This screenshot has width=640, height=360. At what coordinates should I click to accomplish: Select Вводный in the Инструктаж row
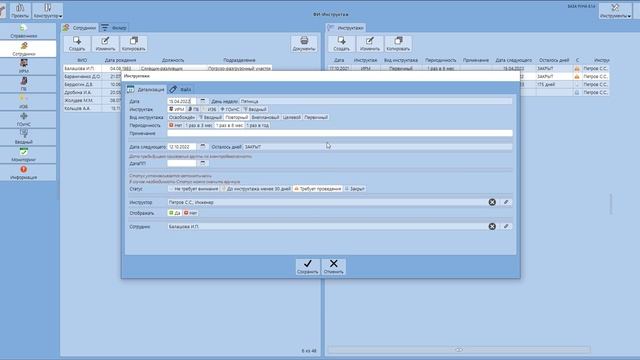coord(255,109)
